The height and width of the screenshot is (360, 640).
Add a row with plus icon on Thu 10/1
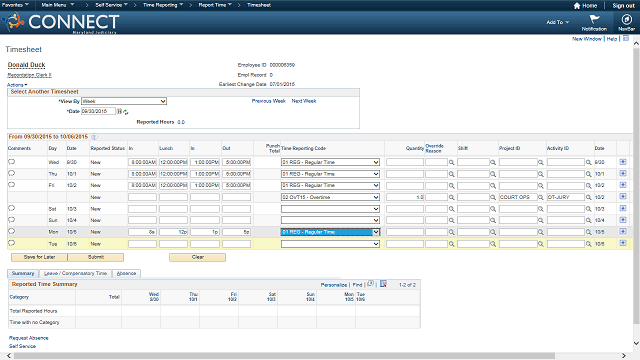(x=623, y=173)
